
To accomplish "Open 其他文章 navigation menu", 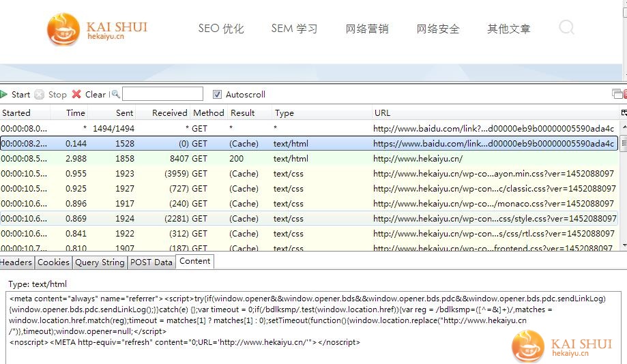I will tap(509, 29).
